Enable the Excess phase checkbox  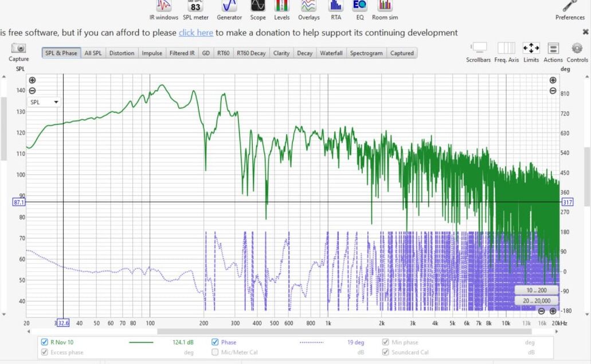[45, 352]
